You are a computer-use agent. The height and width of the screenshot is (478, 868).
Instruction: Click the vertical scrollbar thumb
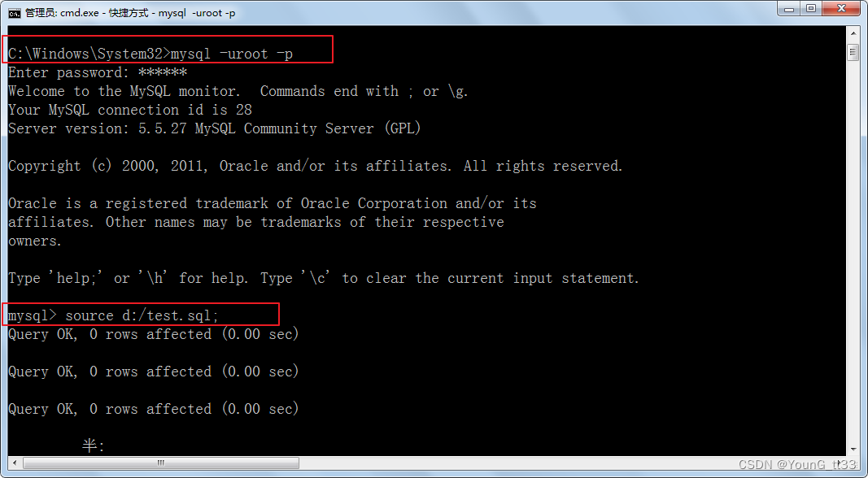coord(853,52)
